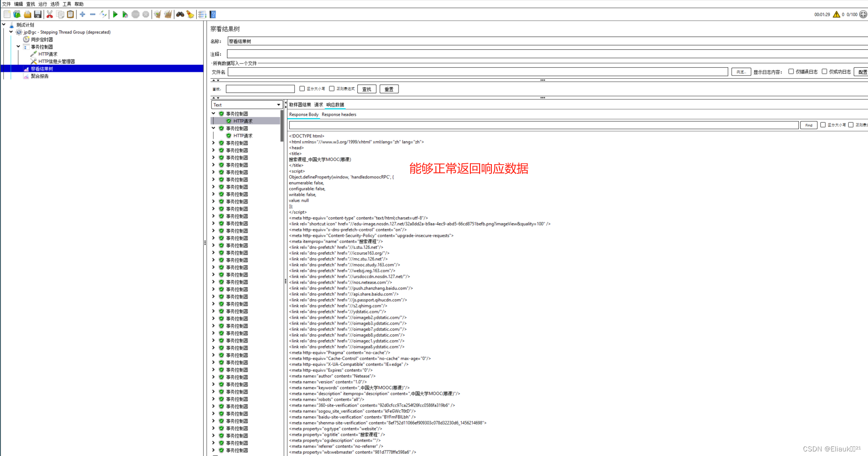Click the Open file folder toolbar icon
This screenshot has width=868, height=456.
coord(27,15)
